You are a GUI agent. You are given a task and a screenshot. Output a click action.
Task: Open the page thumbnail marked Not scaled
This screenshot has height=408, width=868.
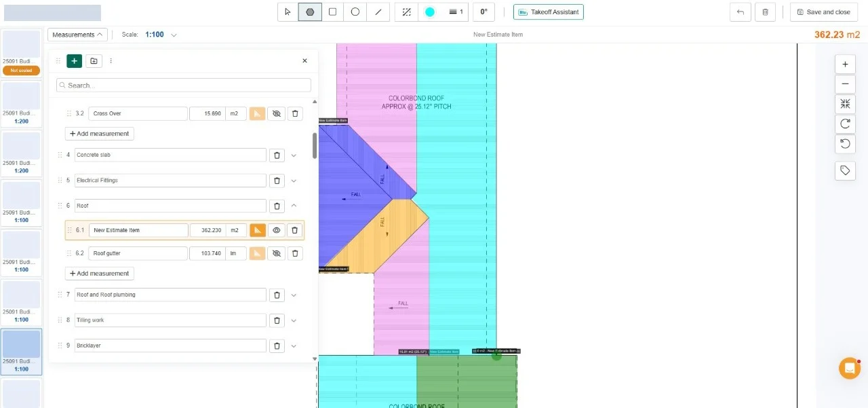pyautogui.click(x=21, y=53)
